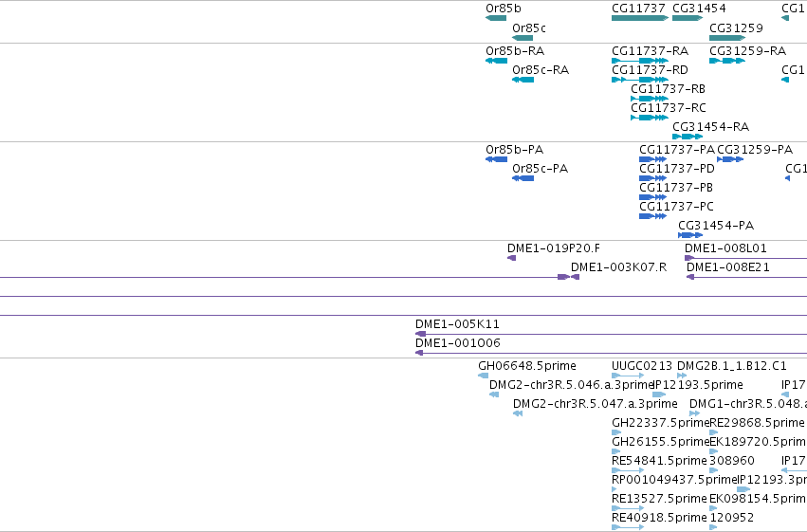Viewport: 807px width, 532px height.
Task: Click the CG11737-PA protein label
Action: point(677,150)
